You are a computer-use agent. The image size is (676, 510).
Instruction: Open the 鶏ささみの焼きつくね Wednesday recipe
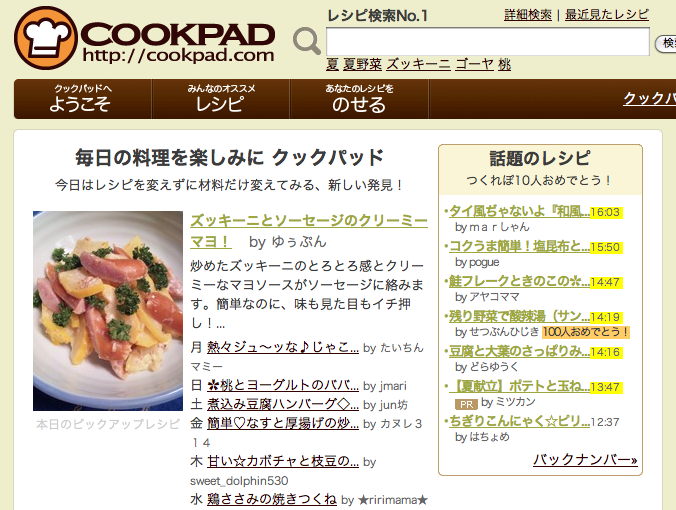(x=272, y=499)
